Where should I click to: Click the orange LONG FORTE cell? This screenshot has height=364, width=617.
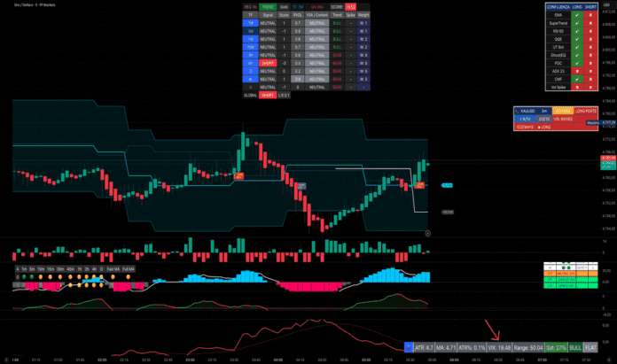[584, 111]
